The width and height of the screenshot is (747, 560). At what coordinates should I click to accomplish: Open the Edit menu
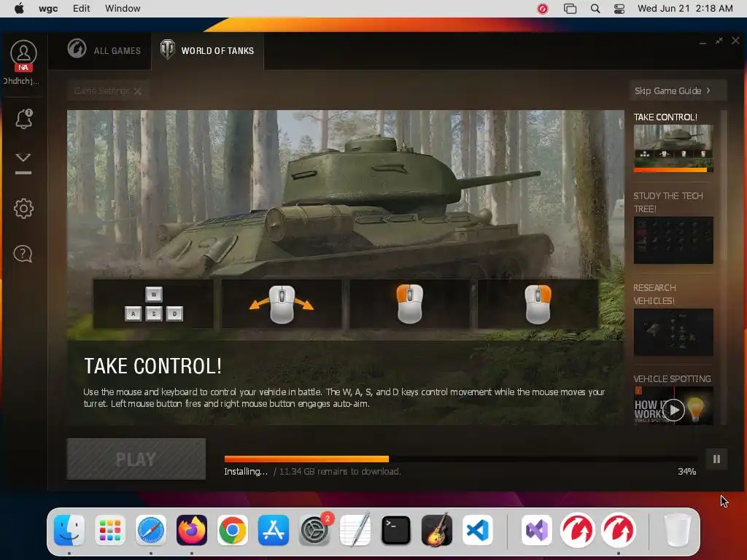coord(82,9)
